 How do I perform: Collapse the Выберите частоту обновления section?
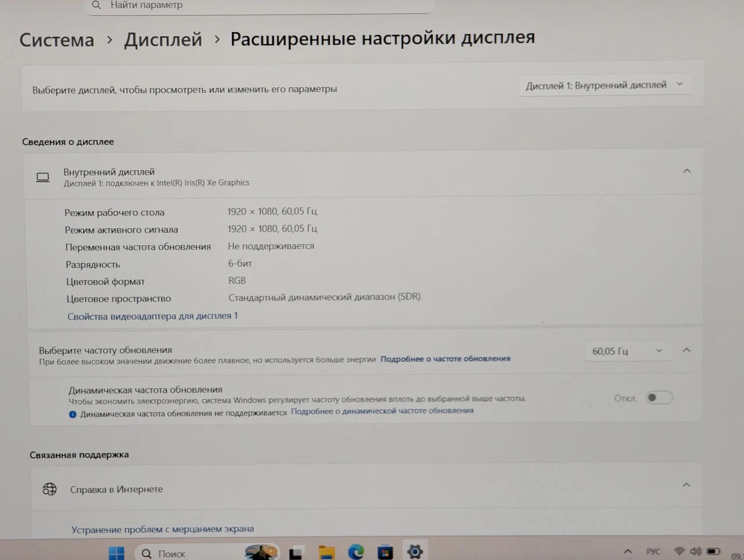pos(686,350)
